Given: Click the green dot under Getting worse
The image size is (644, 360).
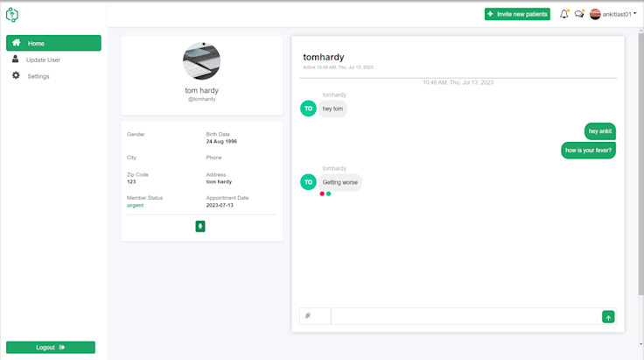Looking at the screenshot, I should (x=329, y=194).
